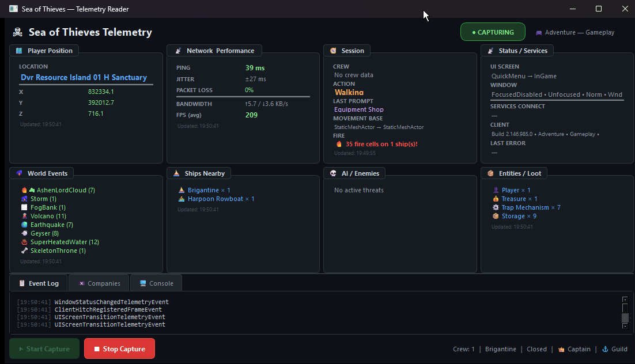Open the Console tab
Image resolution: width=635 pixels, height=364 pixels.
156,283
